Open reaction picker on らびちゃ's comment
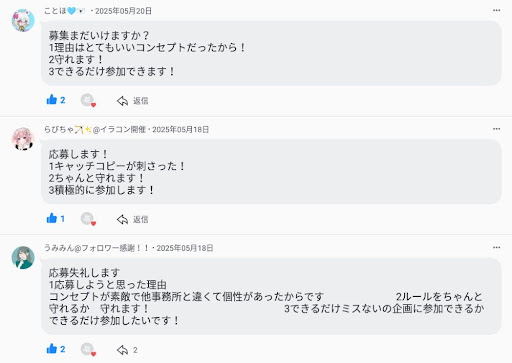 [x=88, y=219]
